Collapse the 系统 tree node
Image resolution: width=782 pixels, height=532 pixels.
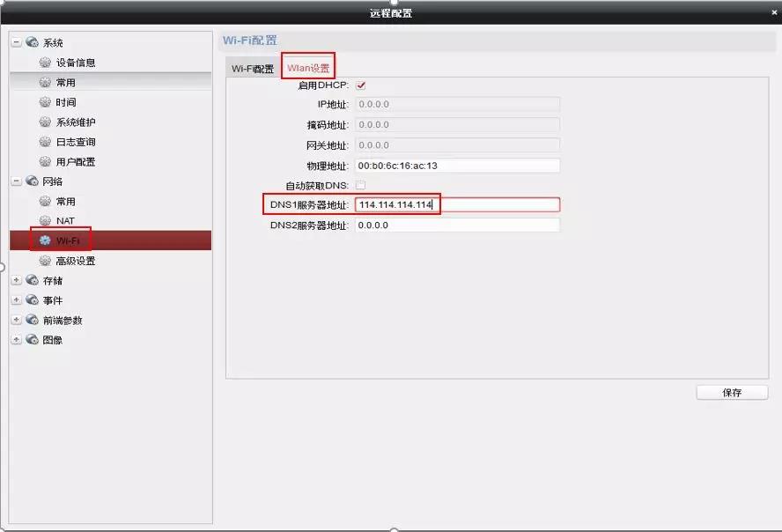[x=16, y=42]
